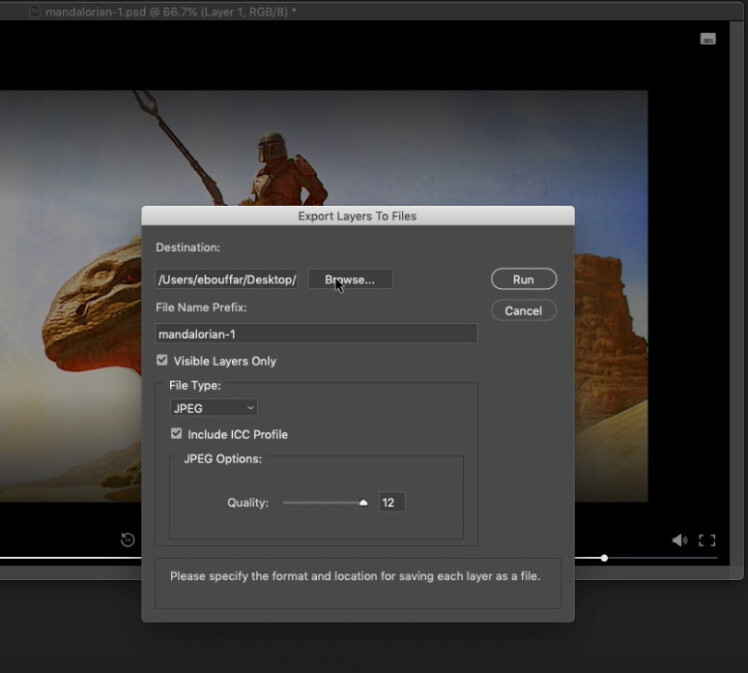Image resolution: width=748 pixels, height=673 pixels.
Task: Click the small icon in the video's top-right corner
Action: pyautogui.click(x=707, y=39)
